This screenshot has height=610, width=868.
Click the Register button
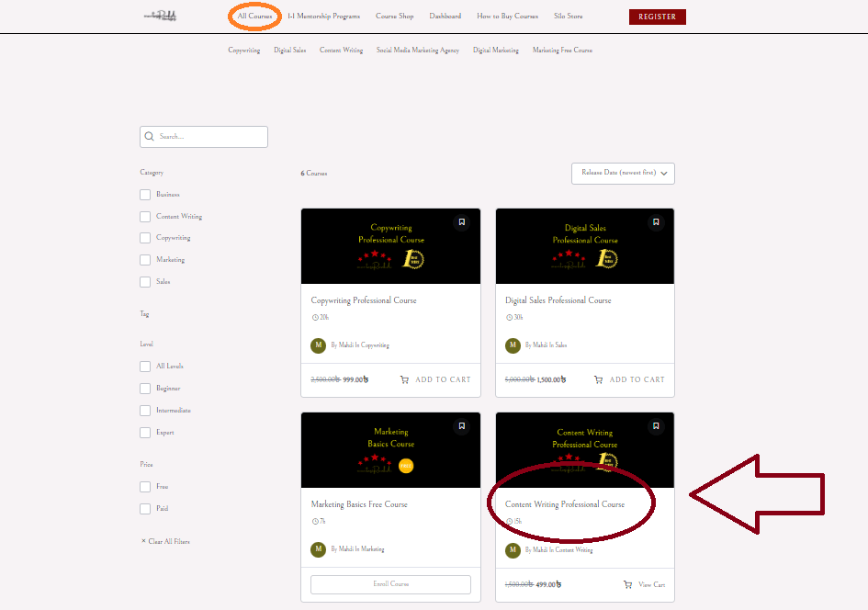tap(657, 17)
